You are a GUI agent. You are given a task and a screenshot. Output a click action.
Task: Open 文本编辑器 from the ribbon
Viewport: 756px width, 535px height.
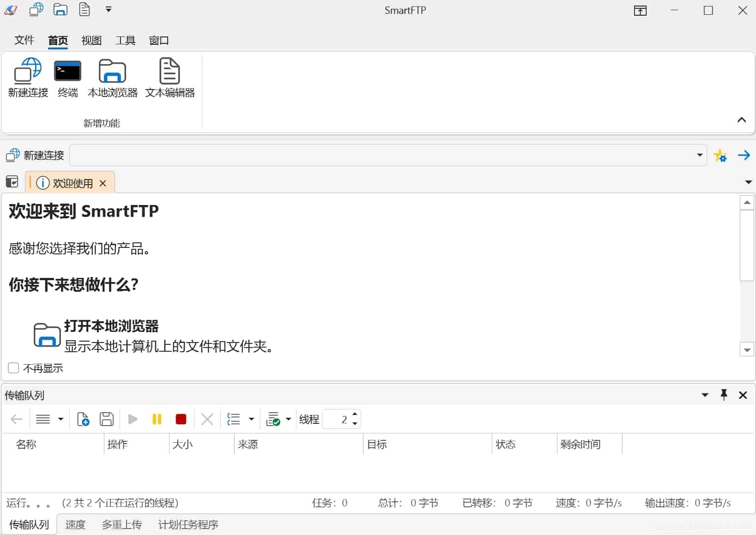(170, 78)
